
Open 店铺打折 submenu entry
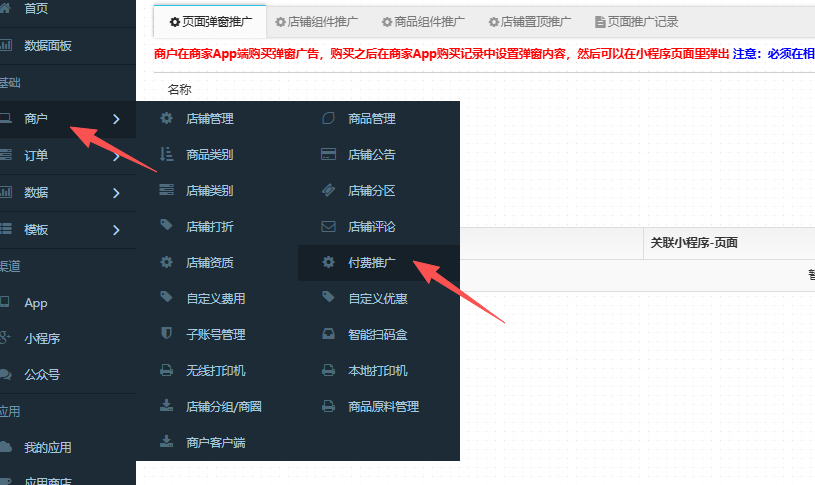(210, 227)
